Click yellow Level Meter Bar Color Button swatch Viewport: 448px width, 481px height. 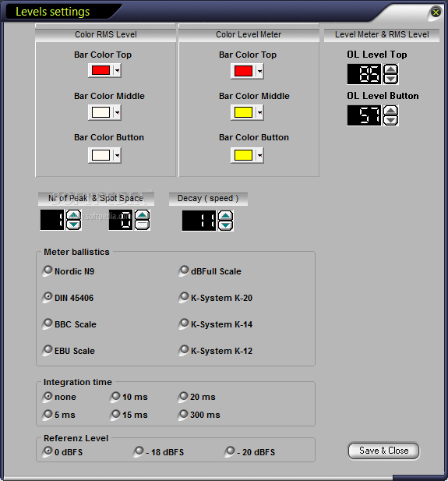[x=243, y=156]
